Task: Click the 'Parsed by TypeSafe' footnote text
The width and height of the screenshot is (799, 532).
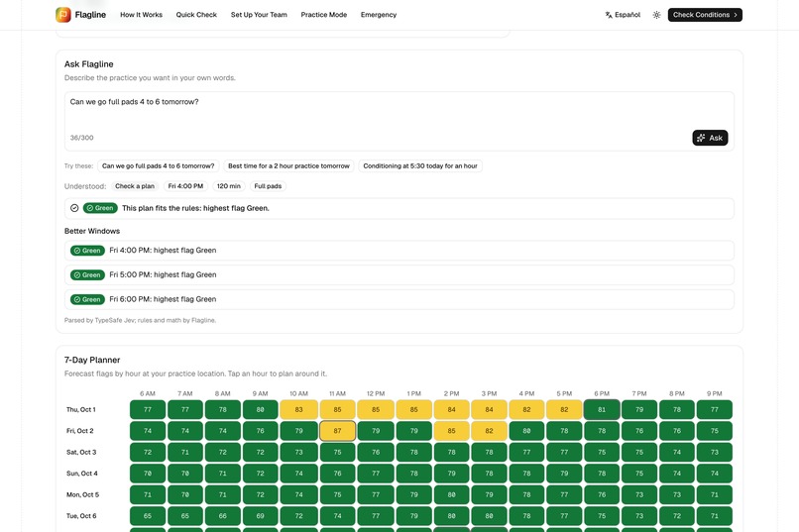Action: [x=140, y=320]
